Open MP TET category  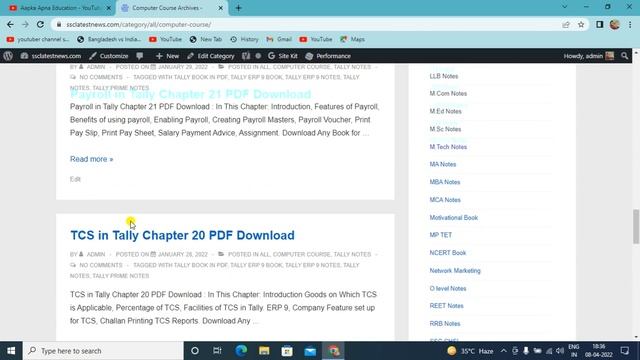click(x=441, y=235)
